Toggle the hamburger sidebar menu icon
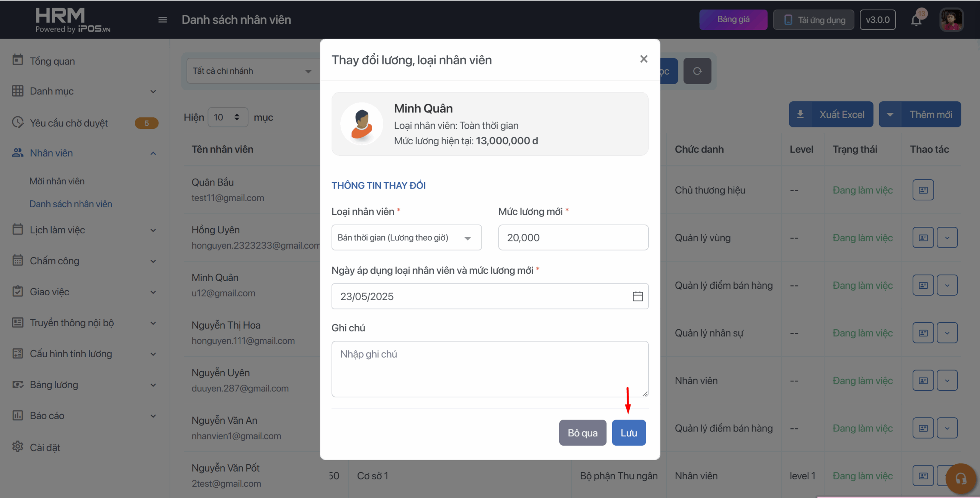 click(163, 20)
